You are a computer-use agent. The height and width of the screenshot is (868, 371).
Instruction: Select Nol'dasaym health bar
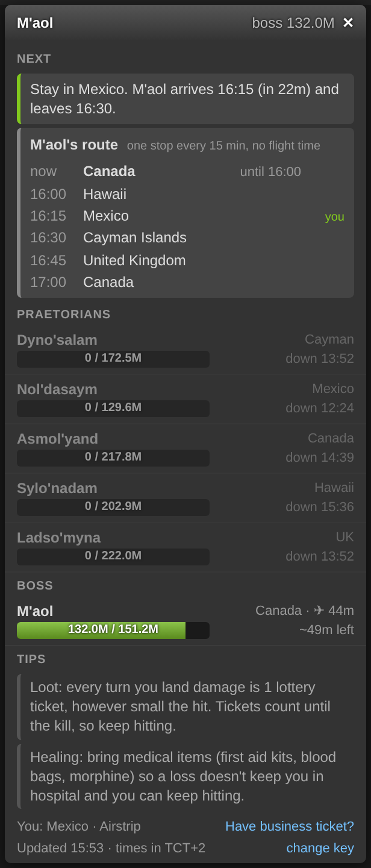pyautogui.click(x=113, y=409)
